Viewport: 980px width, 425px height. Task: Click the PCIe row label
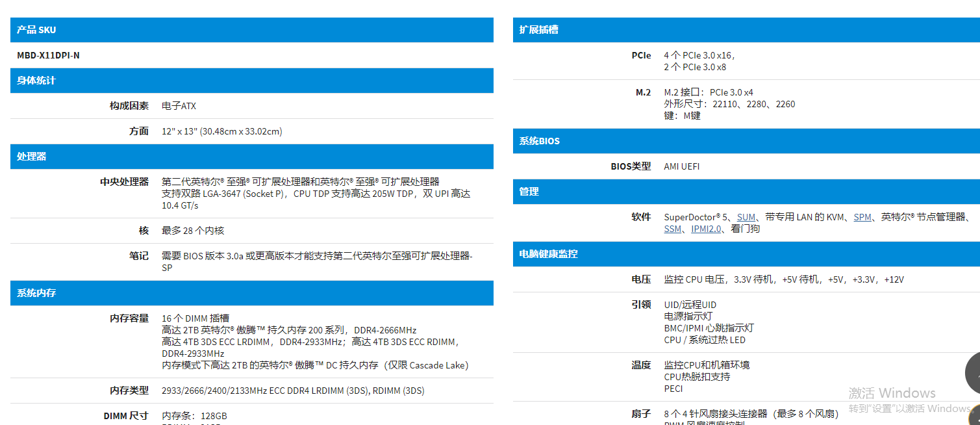641,55
